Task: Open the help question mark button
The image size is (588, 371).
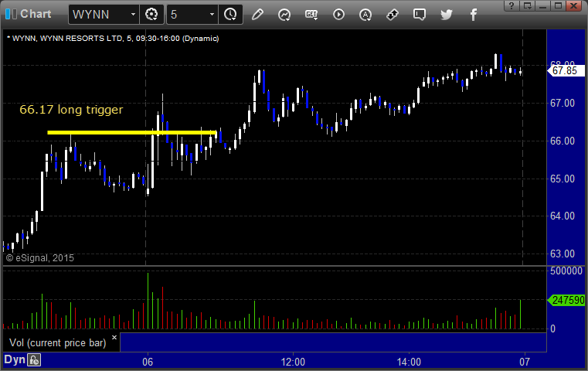Action: (512, 5)
